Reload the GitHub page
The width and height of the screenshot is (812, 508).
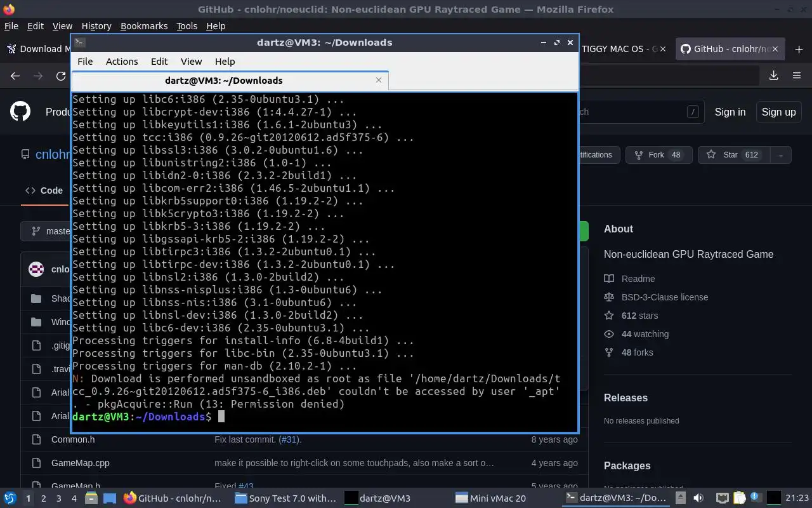click(x=61, y=76)
